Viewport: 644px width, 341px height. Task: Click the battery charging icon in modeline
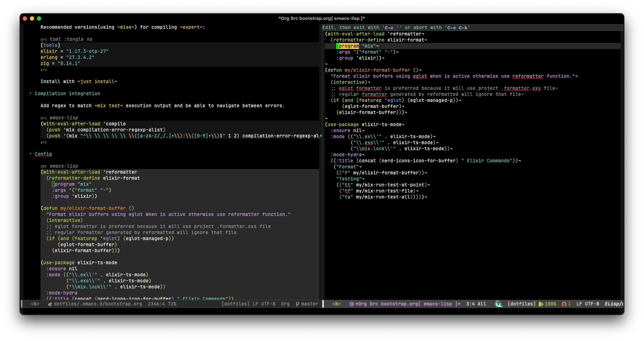point(541,304)
